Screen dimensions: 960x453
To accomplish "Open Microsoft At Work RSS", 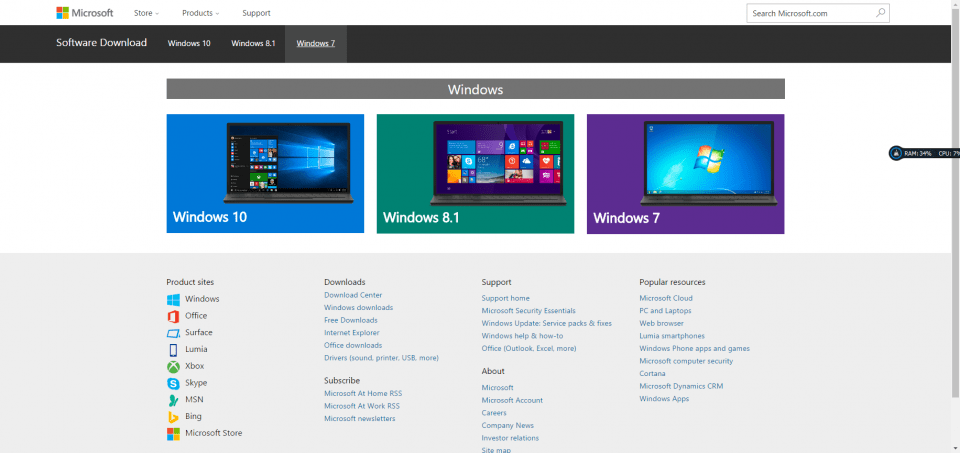I will point(362,406).
